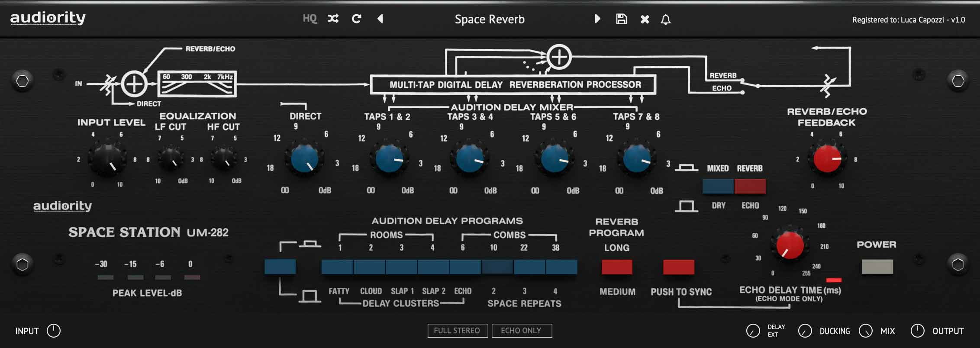Enable the Echo Only option
Screen dimensions: 980x348
522,331
